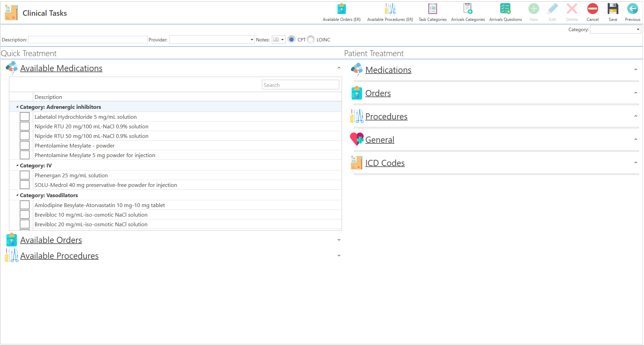Click the Clinical Tasks header icon
This screenshot has width=644, height=345.
(11, 13)
